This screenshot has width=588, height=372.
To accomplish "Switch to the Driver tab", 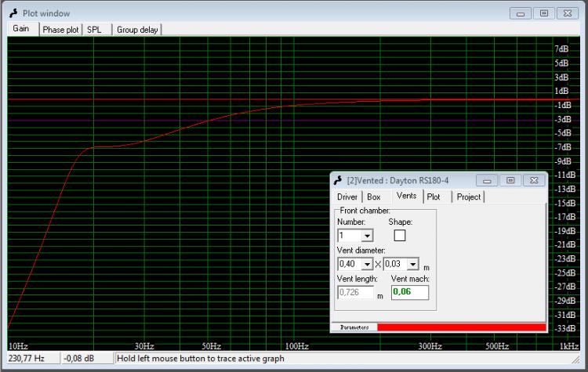I will (347, 197).
